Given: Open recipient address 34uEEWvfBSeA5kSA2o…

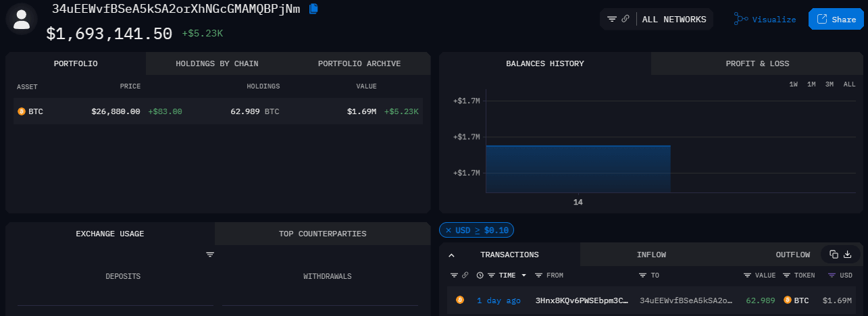Looking at the screenshot, I should (x=686, y=300).
